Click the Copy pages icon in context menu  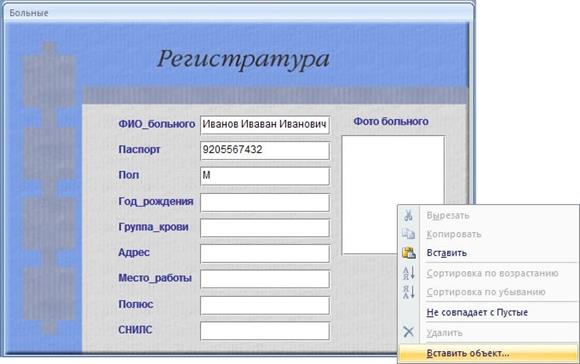[408, 234]
